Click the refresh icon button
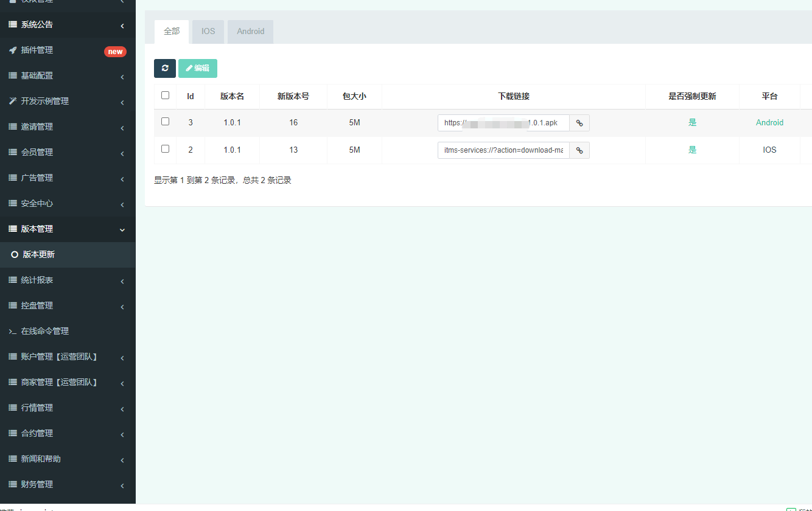 pyautogui.click(x=165, y=68)
